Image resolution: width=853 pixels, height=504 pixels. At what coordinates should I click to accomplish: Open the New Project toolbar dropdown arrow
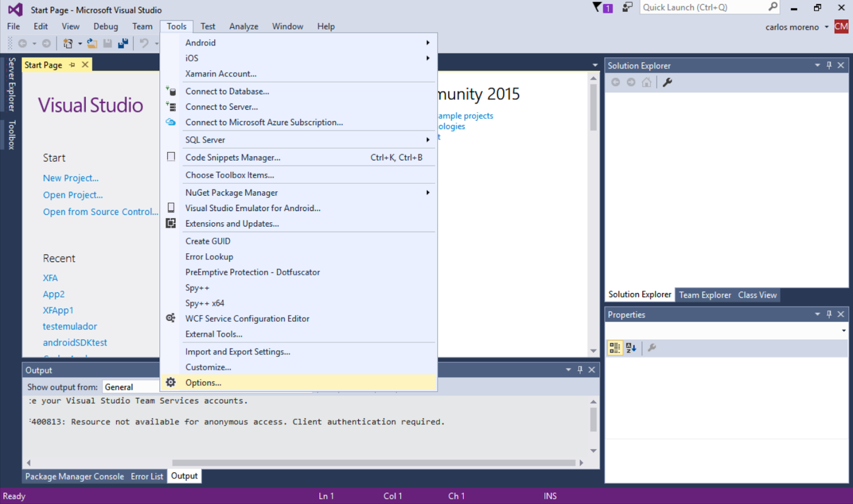80,44
